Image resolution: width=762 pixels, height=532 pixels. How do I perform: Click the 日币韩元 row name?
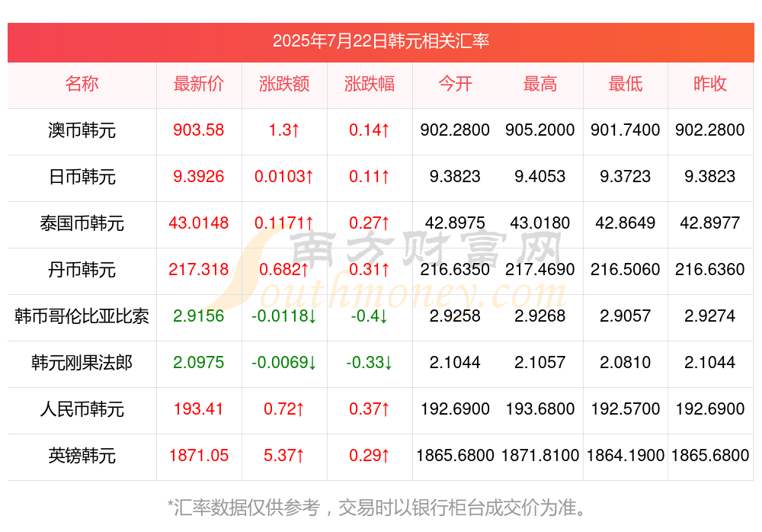coord(82,177)
